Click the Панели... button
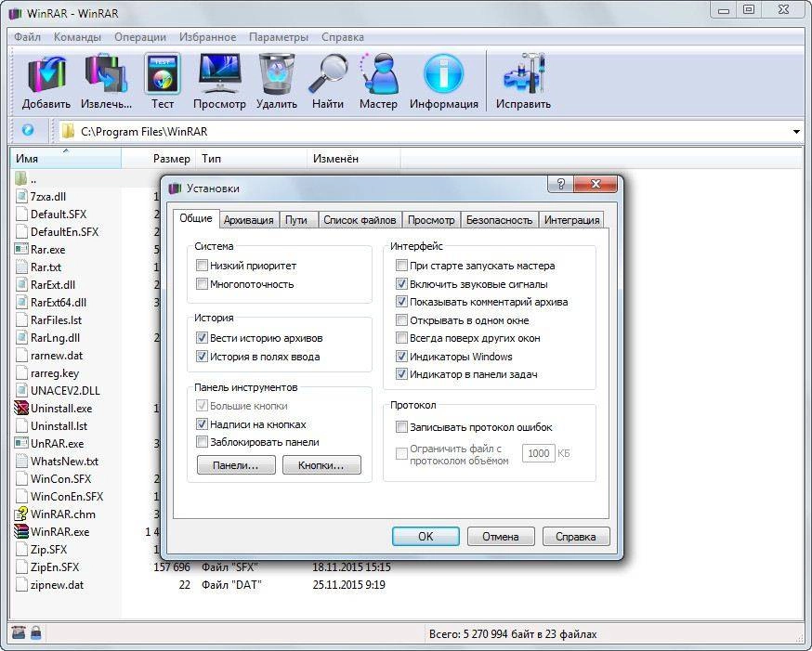Viewport: 812px width, 651px height. [x=236, y=465]
